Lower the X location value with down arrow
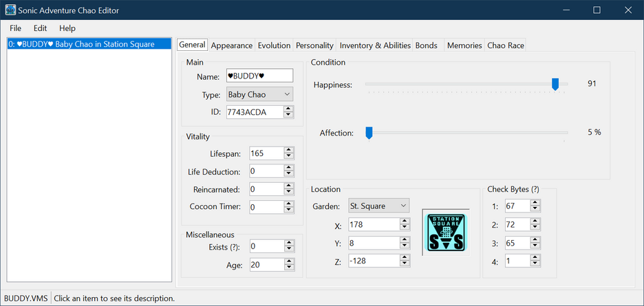644x306 pixels. (x=407, y=228)
